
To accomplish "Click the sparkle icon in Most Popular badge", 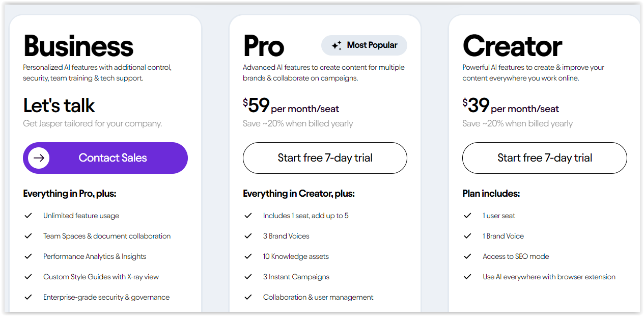I will [x=337, y=45].
